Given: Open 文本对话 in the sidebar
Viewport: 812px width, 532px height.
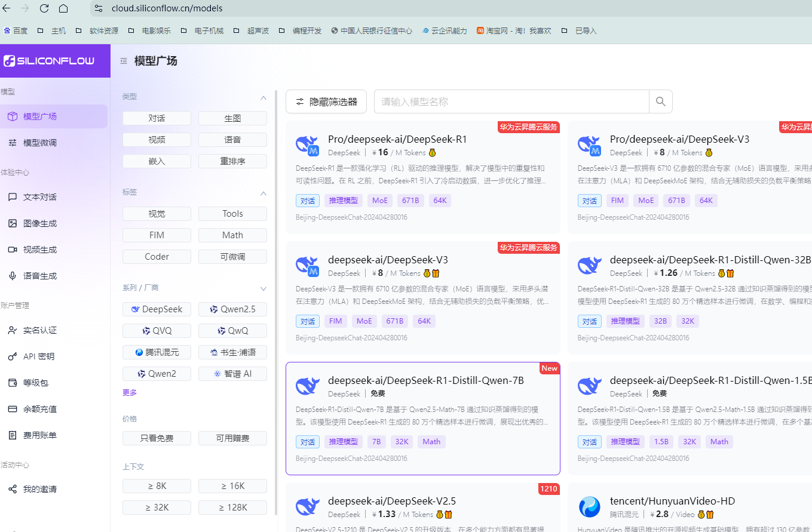Looking at the screenshot, I should [54, 197].
